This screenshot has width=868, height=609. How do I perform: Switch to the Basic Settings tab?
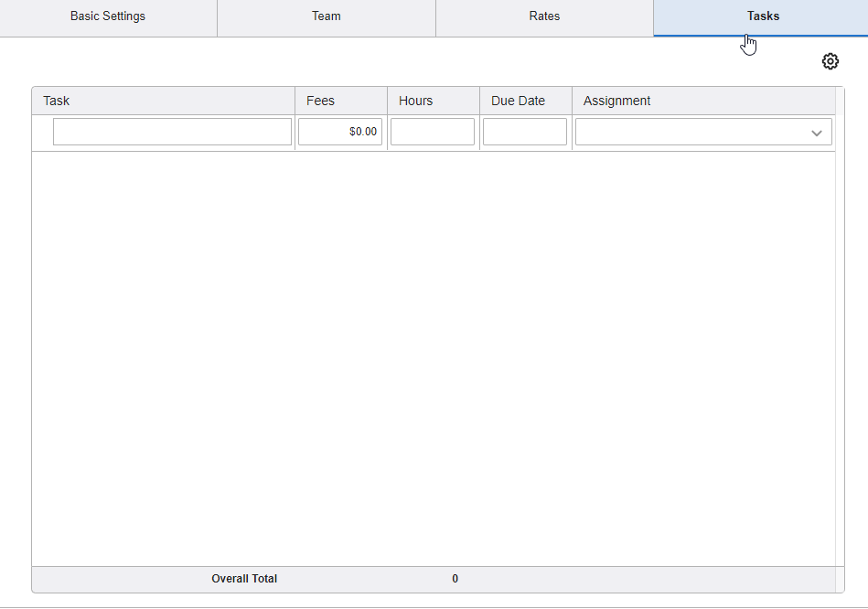(x=108, y=16)
